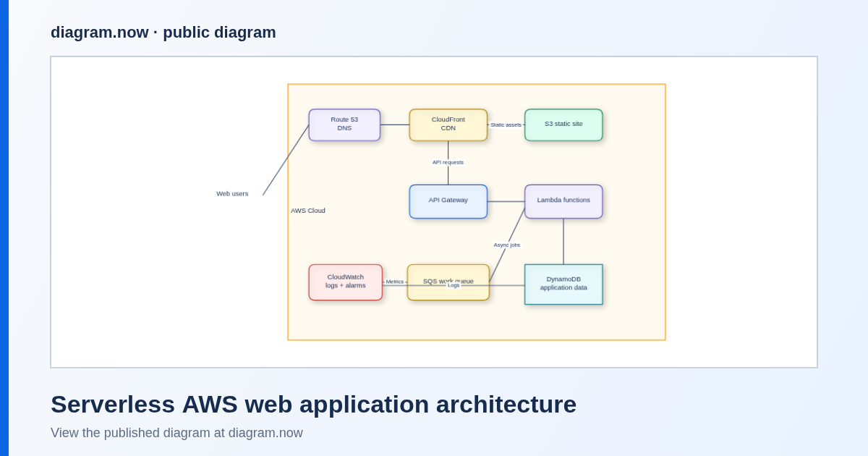Click the 'Static assets' edge label
This screenshot has height=456, width=868.
(x=506, y=124)
